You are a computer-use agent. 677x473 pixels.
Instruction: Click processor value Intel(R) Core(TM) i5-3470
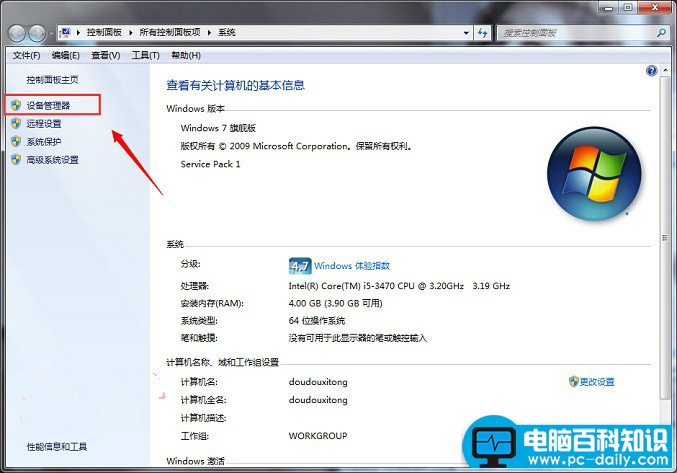[399, 286]
